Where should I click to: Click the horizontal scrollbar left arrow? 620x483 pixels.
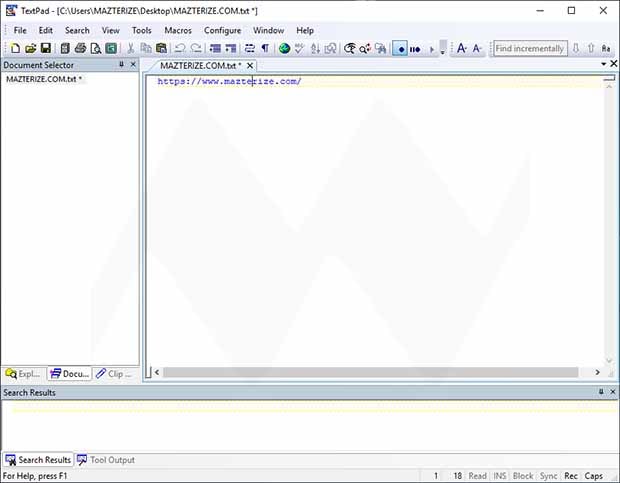click(157, 372)
